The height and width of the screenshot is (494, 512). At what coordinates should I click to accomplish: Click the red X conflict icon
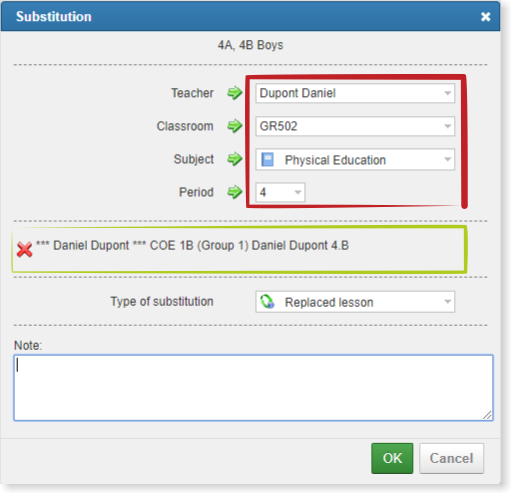tap(24, 250)
